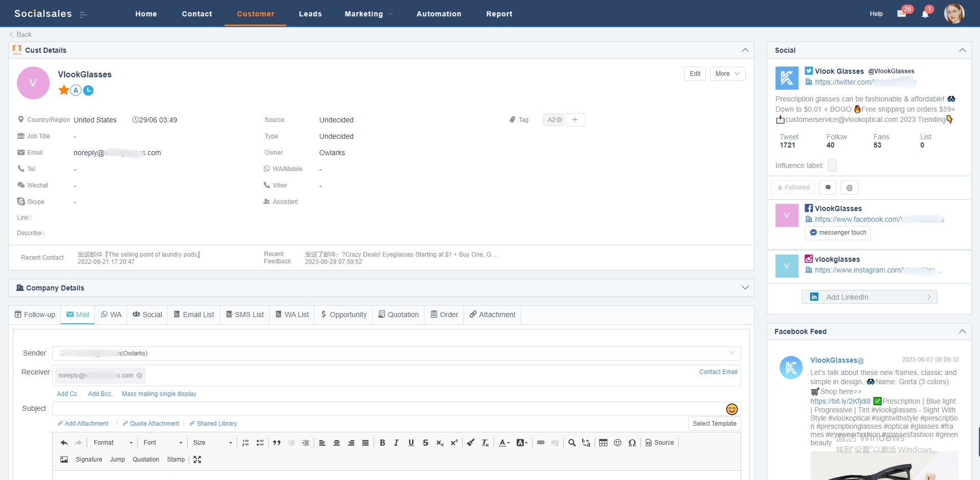Viewport: 980px width, 480px height.
Task: Increase indent in the mail editor
Action: pyautogui.click(x=305, y=443)
